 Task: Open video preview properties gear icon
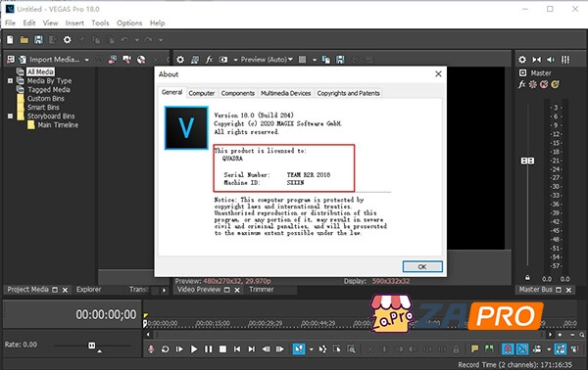[180, 60]
